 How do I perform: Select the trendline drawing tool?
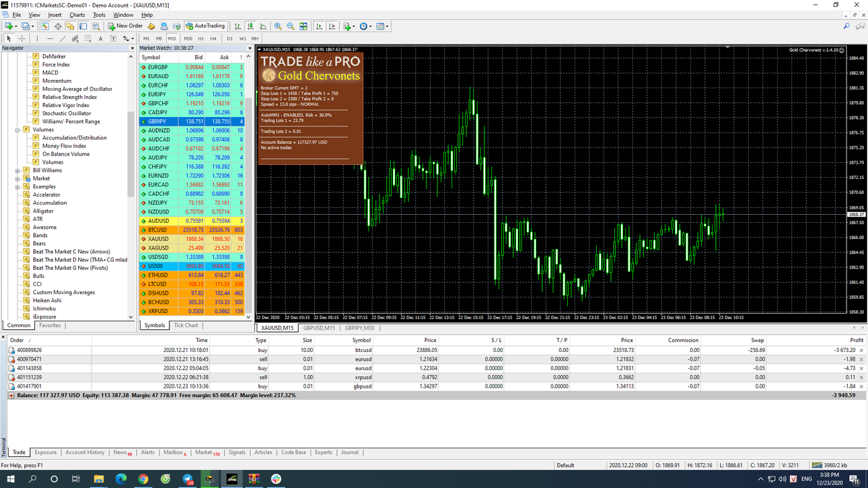pos(63,38)
